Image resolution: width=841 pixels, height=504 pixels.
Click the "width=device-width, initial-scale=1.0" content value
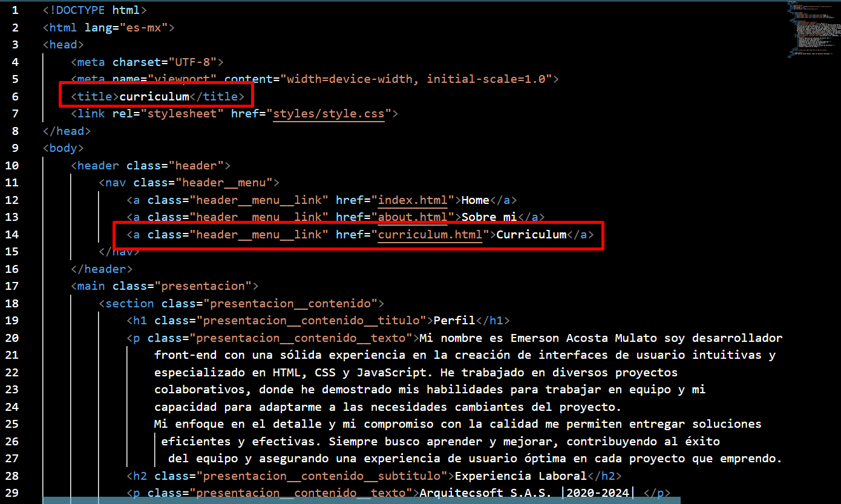(416, 79)
